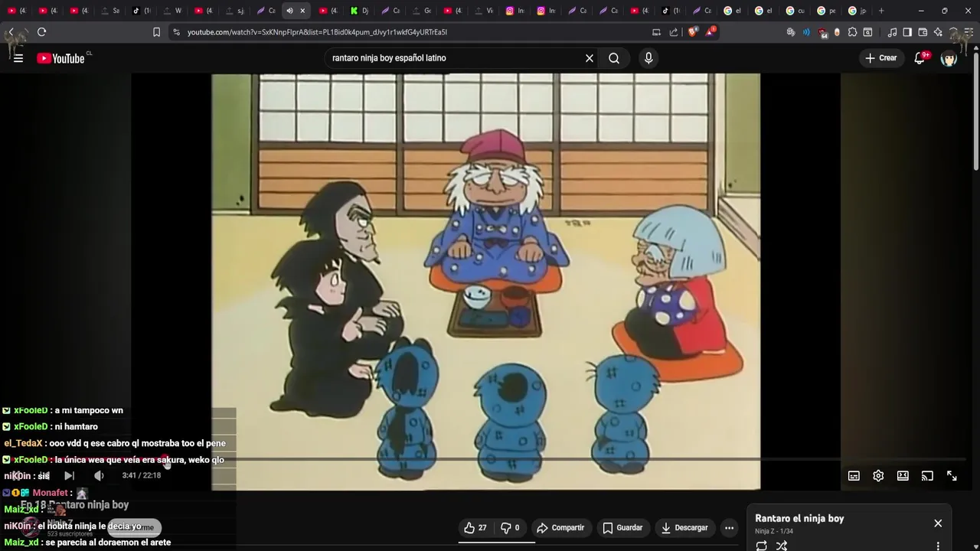Cast video to a TV device
The width and height of the screenshot is (980, 551).
click(927, 476)
